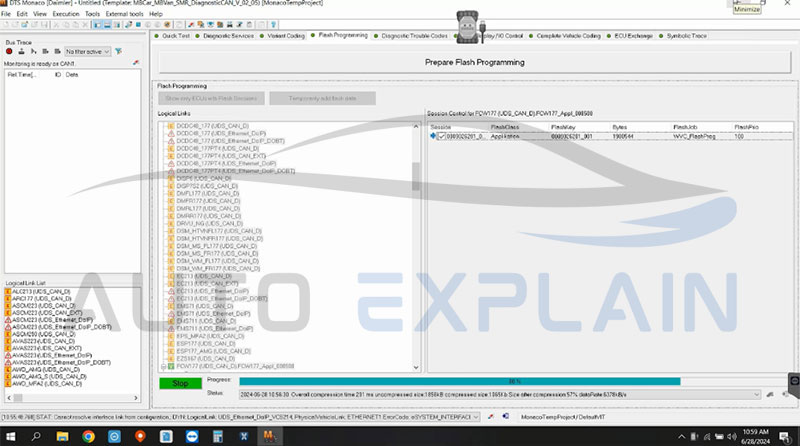Open Windows search from the taskbar
The height and width of the screenshot is (446, 800).
pyautogui.click(x=36, y=436)
